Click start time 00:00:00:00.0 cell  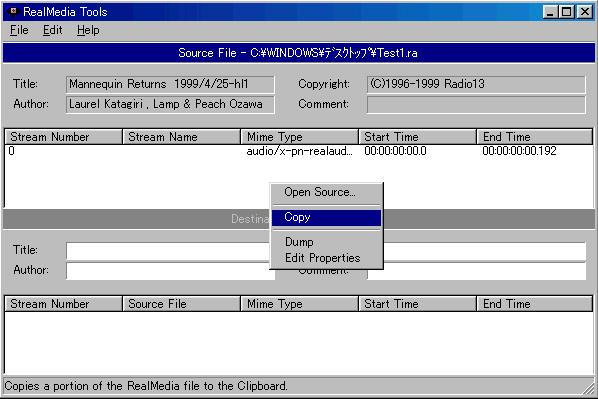[395, 151]
